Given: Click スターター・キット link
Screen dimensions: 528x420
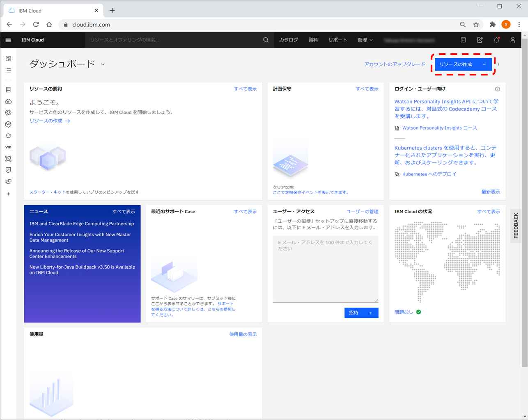Looking at the screenshot, I should (47, 192).
